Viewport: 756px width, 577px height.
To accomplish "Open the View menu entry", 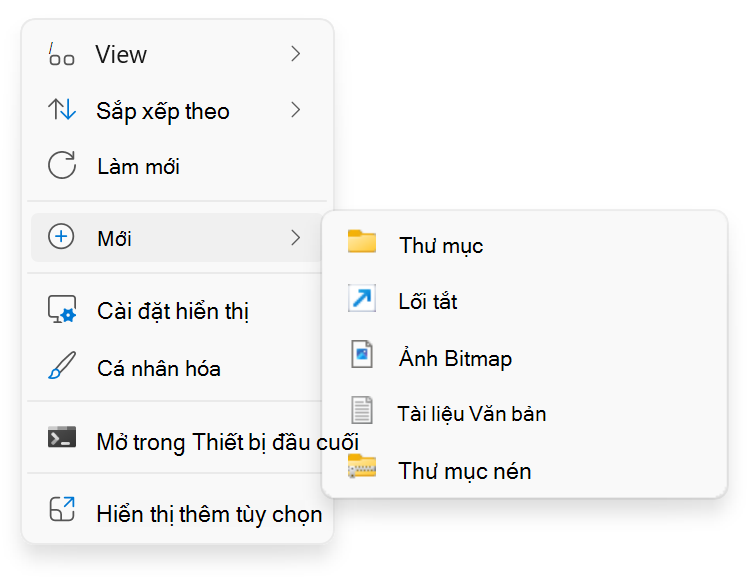I will tap(177, 54).
